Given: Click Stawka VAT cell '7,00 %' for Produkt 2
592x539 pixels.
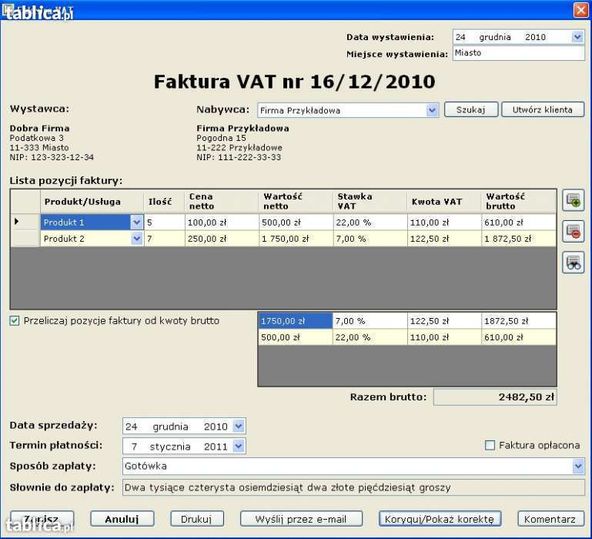Looking at the screenshot, I should pos(370,239).
